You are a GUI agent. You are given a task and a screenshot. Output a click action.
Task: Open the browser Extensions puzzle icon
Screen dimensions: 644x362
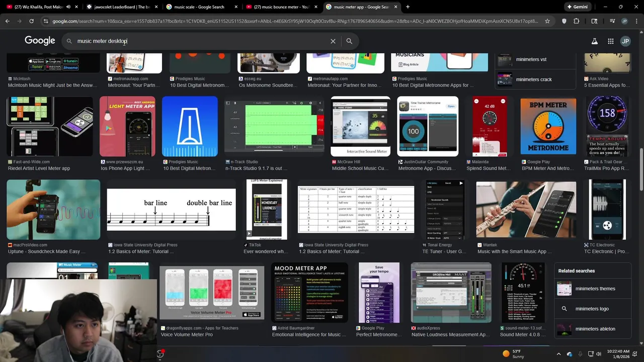(577, 21)
